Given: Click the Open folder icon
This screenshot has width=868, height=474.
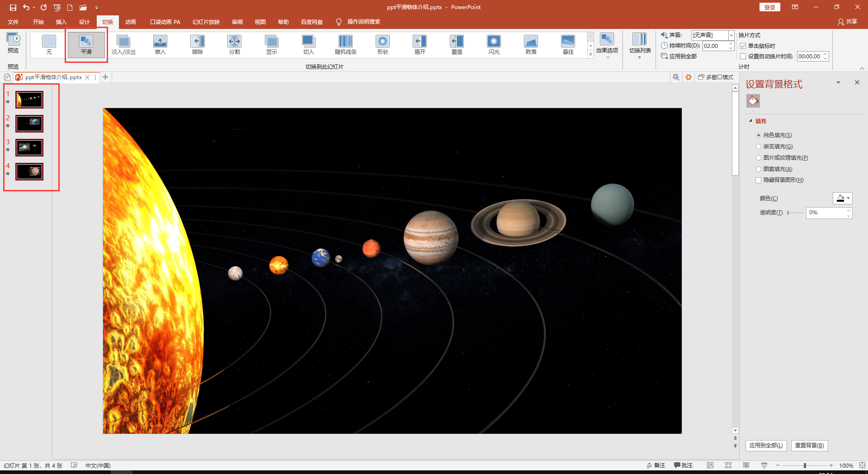Looking at the screenshot, I should pyautogui.click(x=83, y=7).
